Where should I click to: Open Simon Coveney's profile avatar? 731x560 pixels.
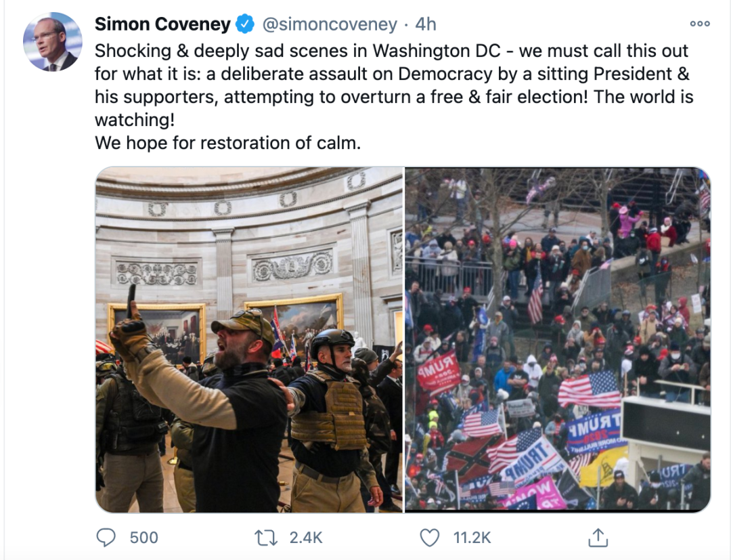pos(53,42)
